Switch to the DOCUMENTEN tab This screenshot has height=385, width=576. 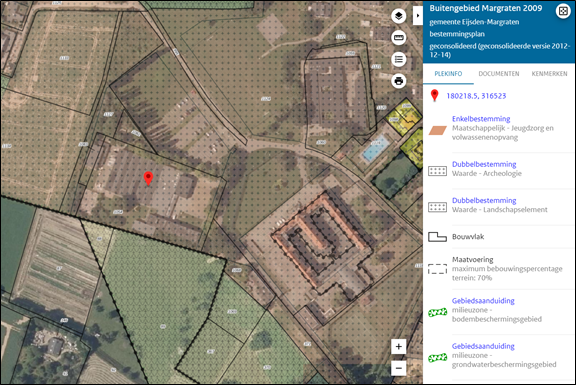(498, 74)
